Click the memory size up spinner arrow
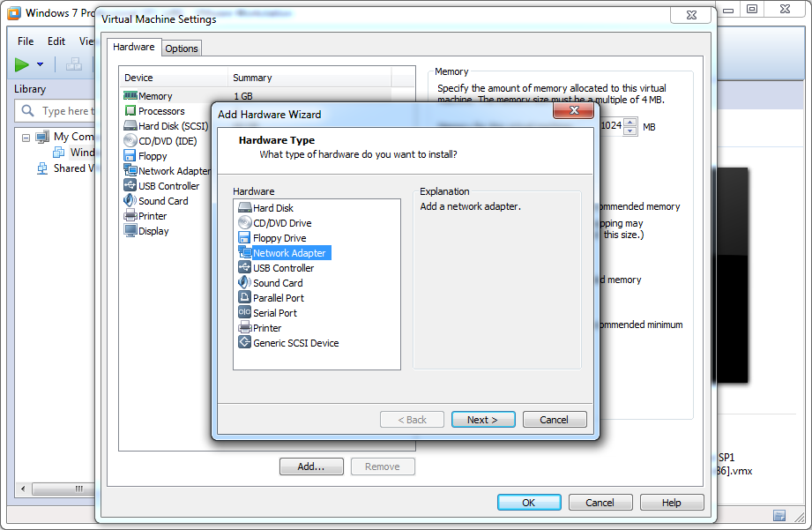Image resolution: width=812 pixels, height=530 pixels. (629, 123)
